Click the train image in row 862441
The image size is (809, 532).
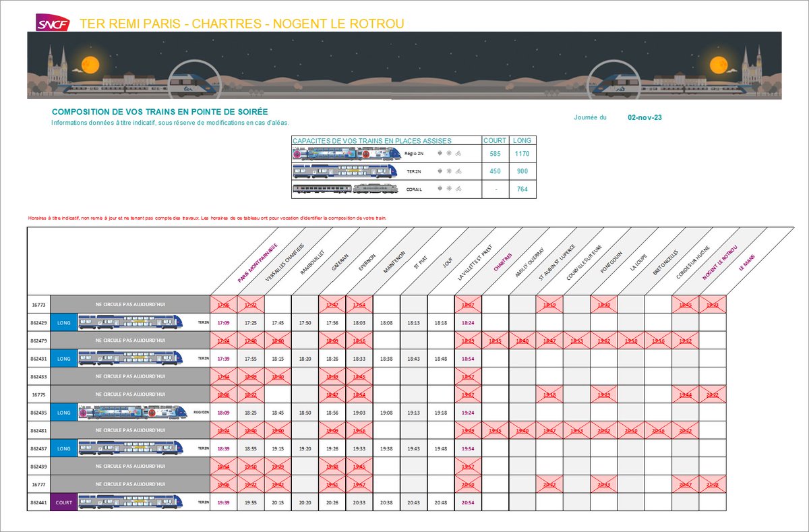[131, 502]
